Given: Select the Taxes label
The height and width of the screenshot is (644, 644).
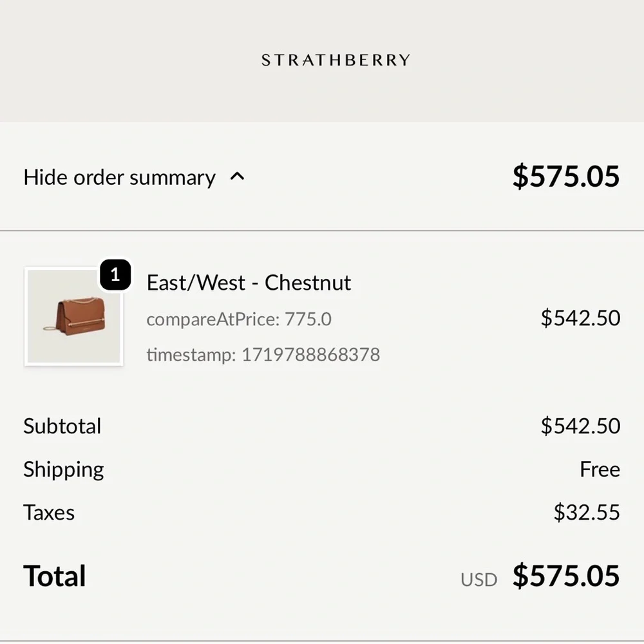Looking at the screenshot, I should pos(48,513).
